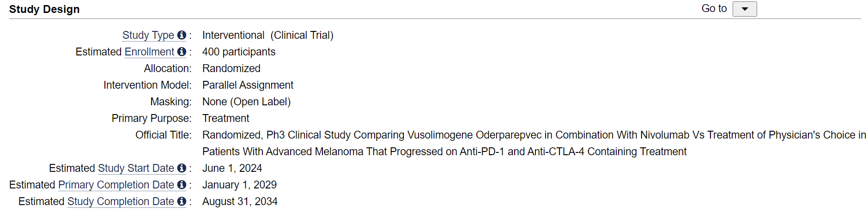
Task: Show info for Primary Completion Date icon
Action: (182, 185)
